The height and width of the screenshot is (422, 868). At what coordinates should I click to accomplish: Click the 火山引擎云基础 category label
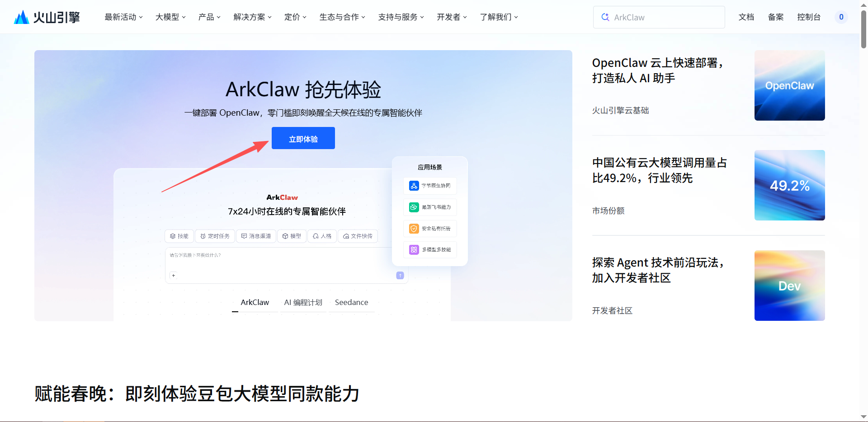pos(620,111)
